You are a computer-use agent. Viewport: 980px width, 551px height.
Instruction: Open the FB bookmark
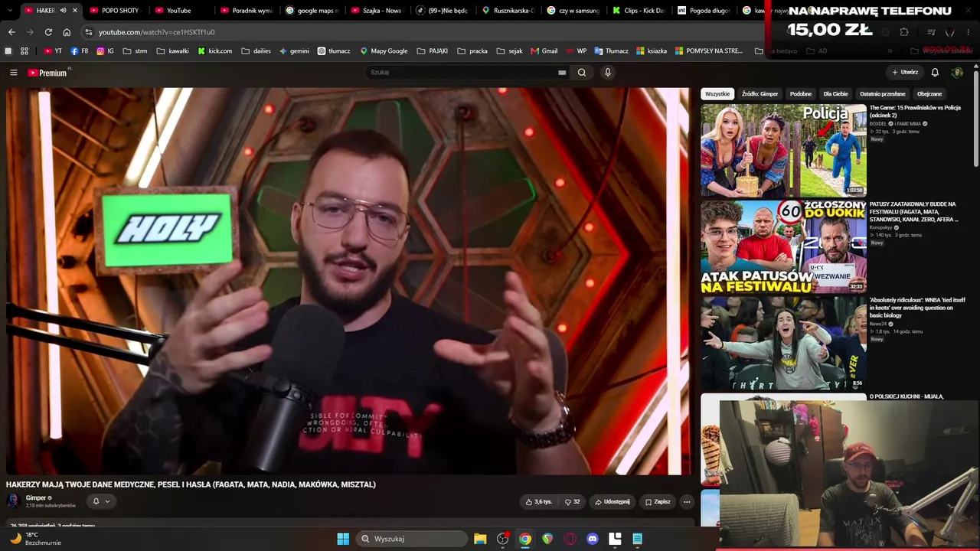click(80, 51)
